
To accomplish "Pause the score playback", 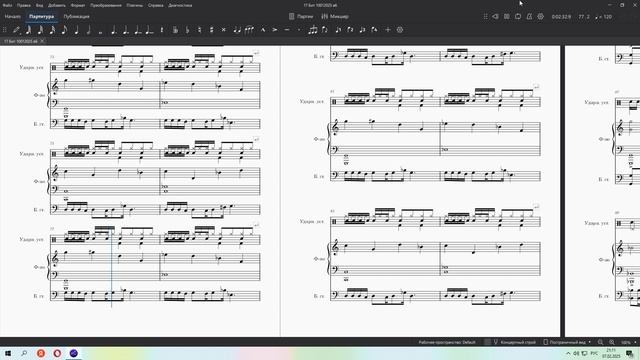I will (x=507, y=17).
